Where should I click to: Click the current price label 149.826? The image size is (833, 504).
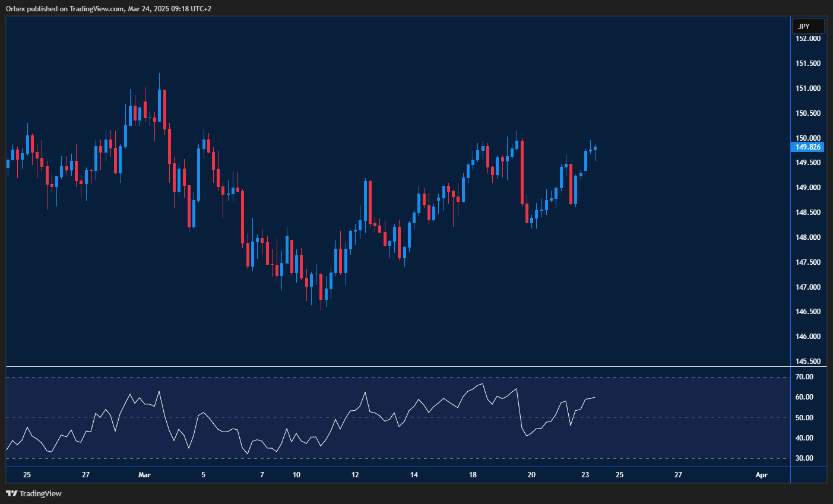pyautogui.click(x=808, y=147)
